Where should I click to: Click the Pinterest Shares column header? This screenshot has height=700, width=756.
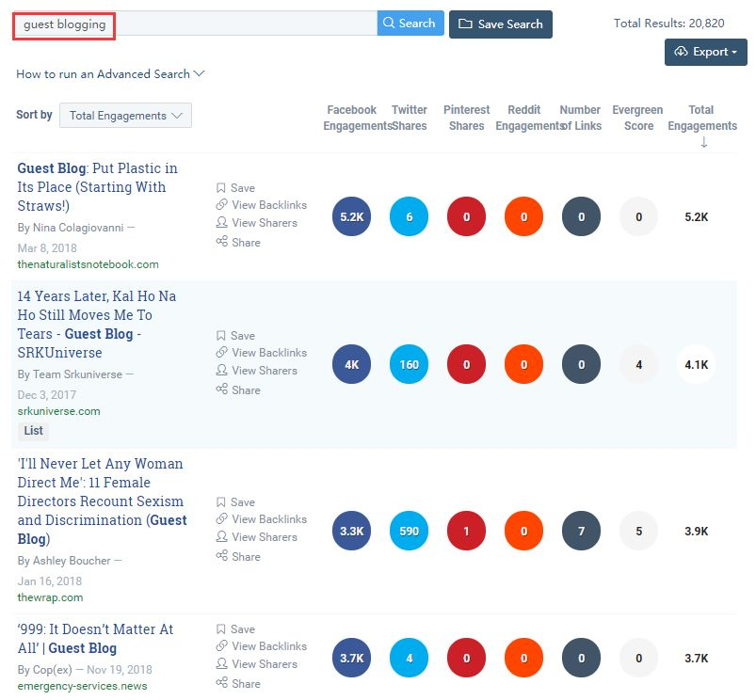click(466, 118)
